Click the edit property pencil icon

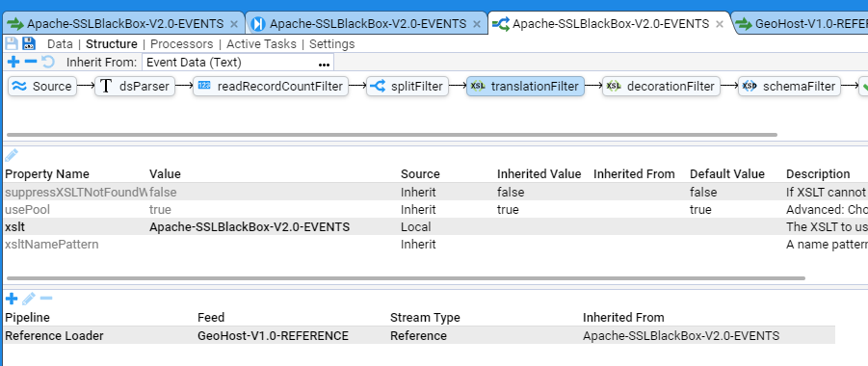click(x=12, y=155)
